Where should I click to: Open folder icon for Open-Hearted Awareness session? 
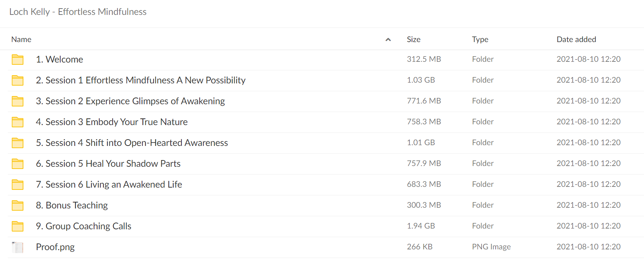tap(17, 143)
